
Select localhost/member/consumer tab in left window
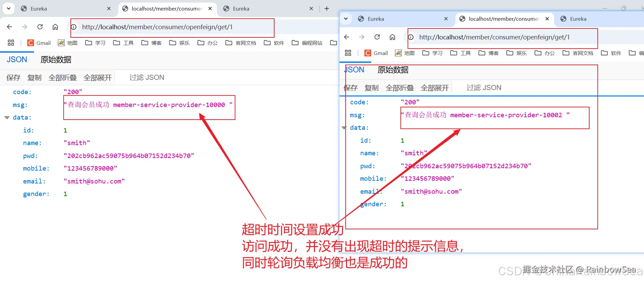[167, 8]
